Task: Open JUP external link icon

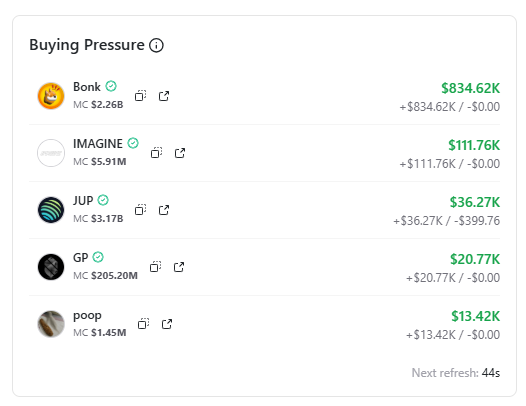Action: pyautogui.click(x=164, y=210)
